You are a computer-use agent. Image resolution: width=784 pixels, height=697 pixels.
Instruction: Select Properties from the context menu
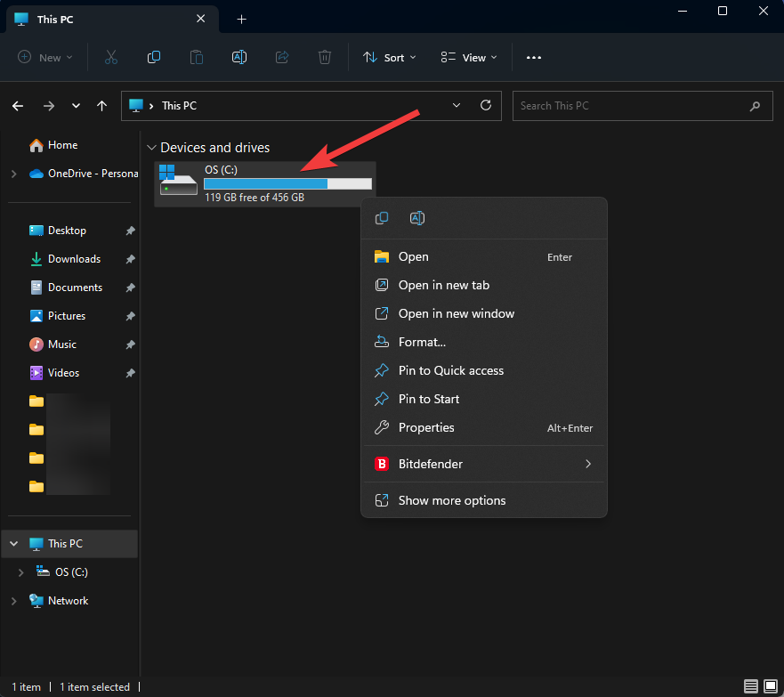coord(426,427)
